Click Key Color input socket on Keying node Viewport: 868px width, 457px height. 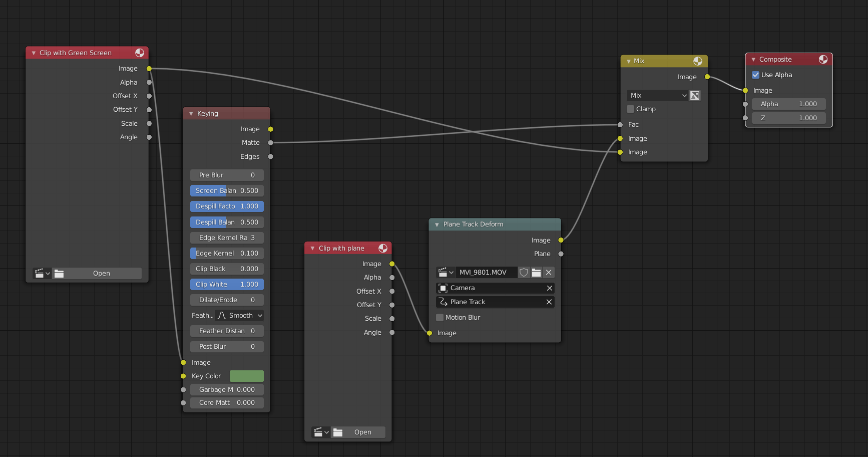click(183, 376)
